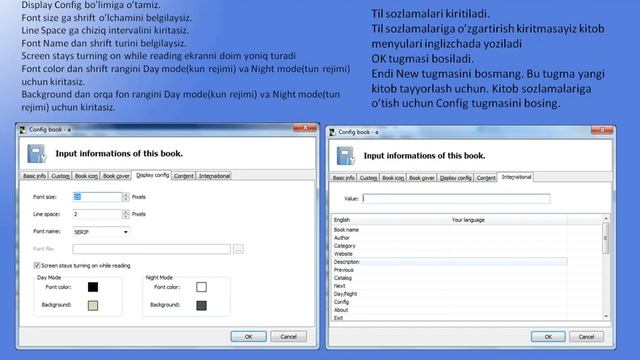Switch to the Book cover tab in the right dialog
The height and width of the screenshot is (360, 640).
pyautogui.click(x=422, y=178)
